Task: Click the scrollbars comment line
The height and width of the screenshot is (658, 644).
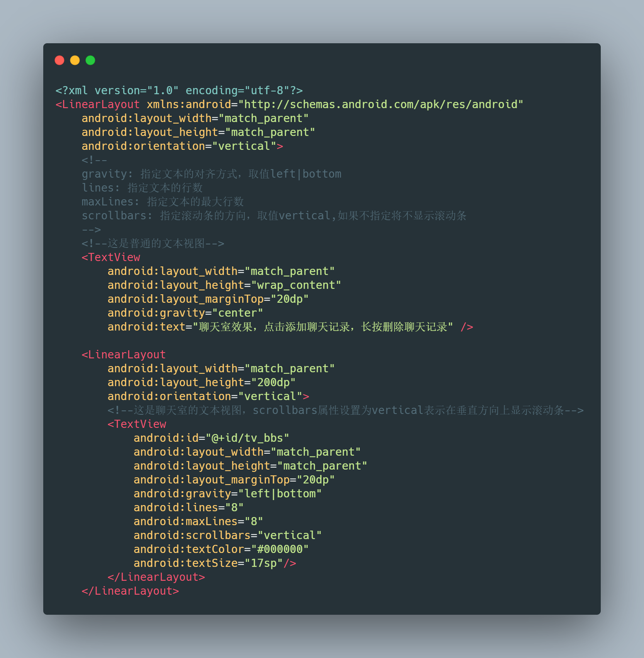Action: tap(274, 215)
